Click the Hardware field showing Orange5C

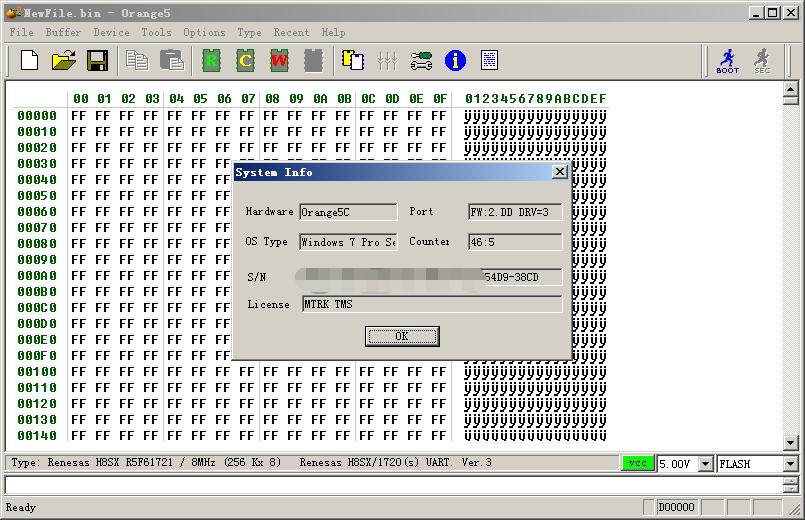348,212
